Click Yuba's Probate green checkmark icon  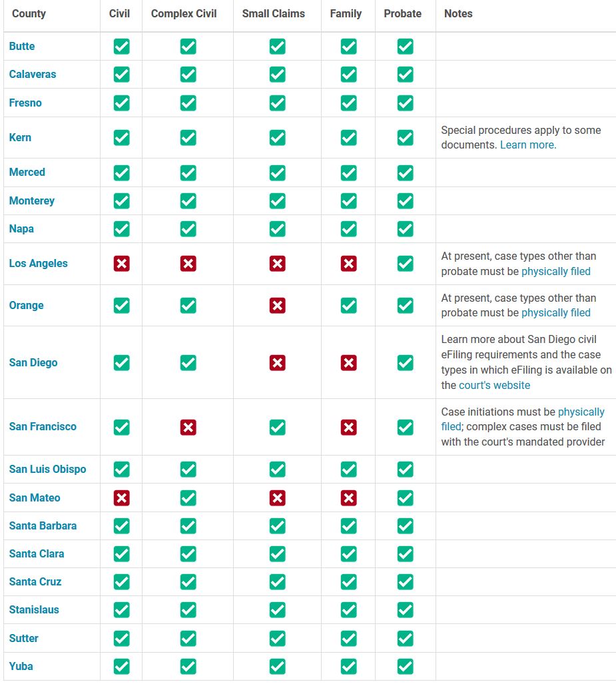click(406, 667)
